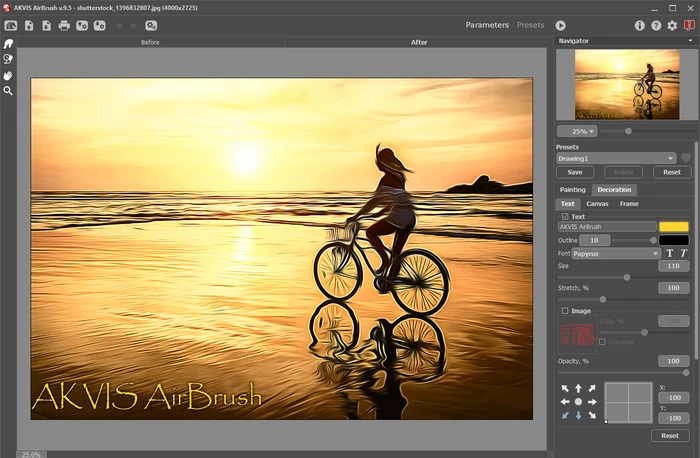Switch to the Painting tab
The height and width of the screenshot is (458, 700).
(x=572, y=190)
